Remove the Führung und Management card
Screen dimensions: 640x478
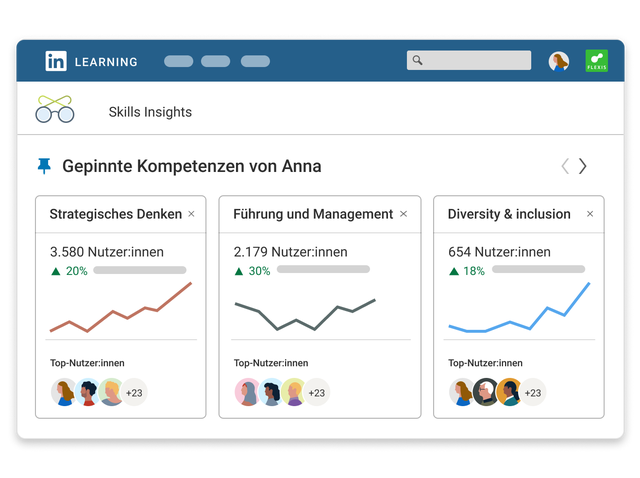pos(403,214)
